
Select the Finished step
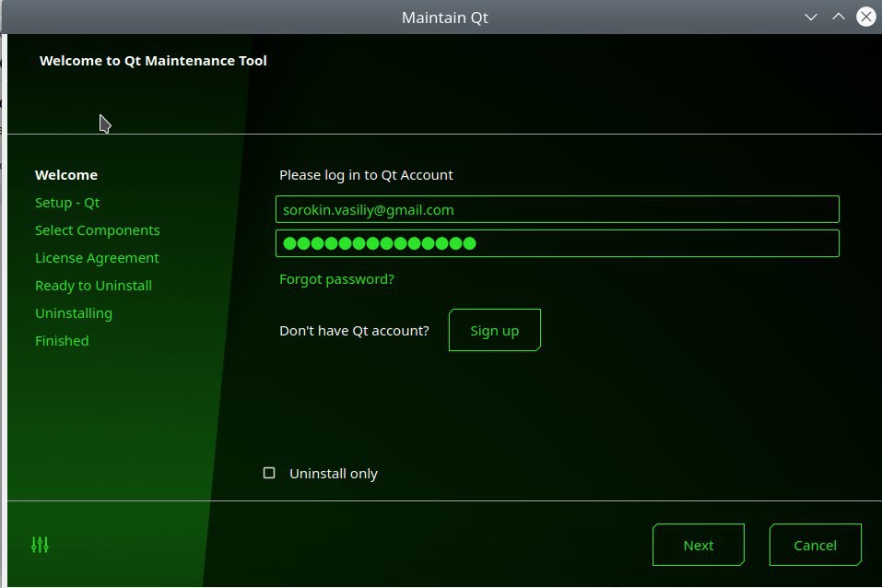point(62,340)
